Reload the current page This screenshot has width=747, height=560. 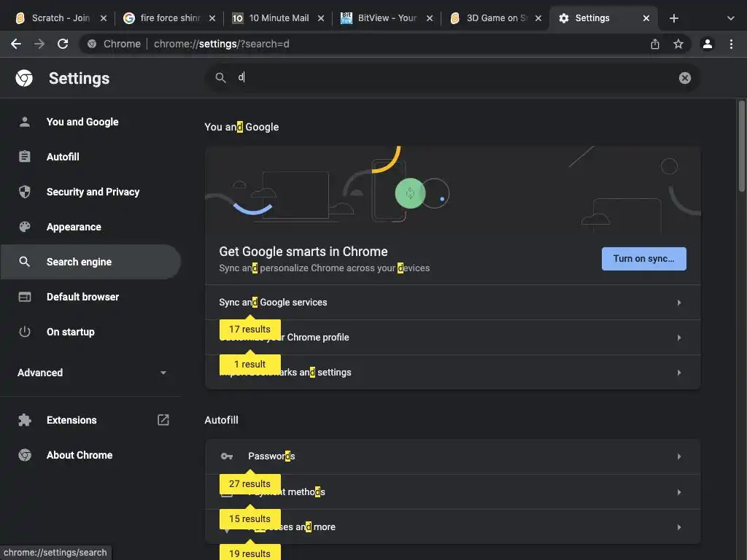63,44
